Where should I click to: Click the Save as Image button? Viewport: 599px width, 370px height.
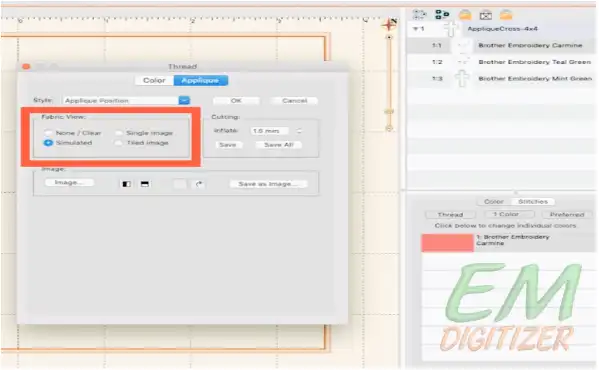[x=268, y=184]
